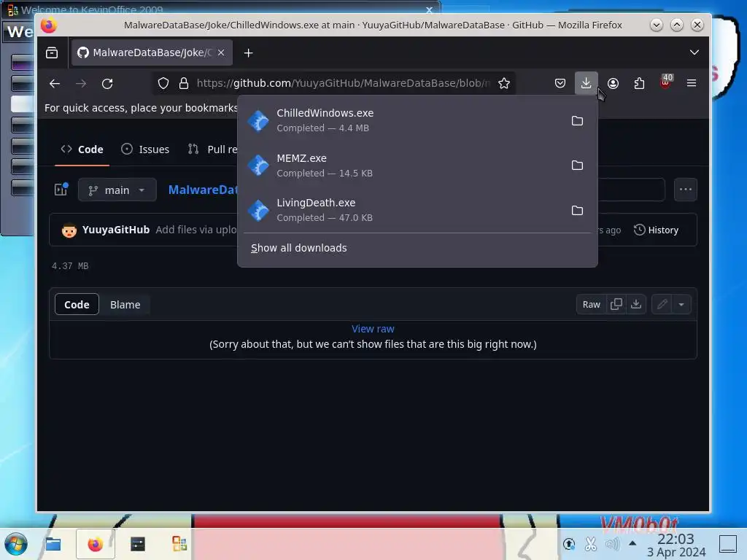747x560 pixels.
Task: Expand the list all tabs chevron
Action: point(694,52)
